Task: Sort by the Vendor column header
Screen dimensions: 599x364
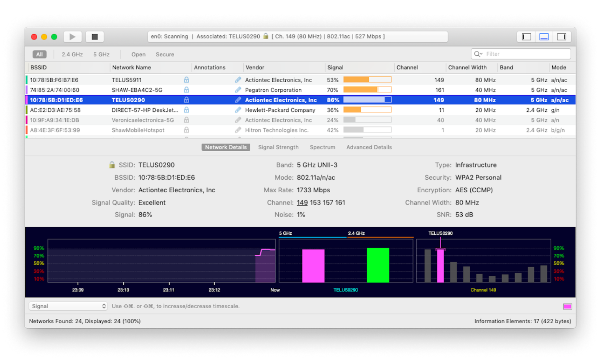Action: point(284,67)
